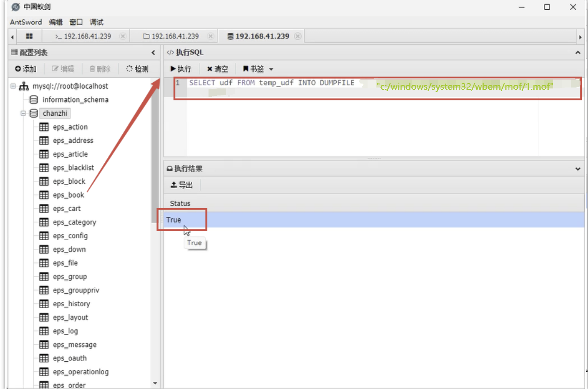Select the information_schema database

tap(75, 100)
